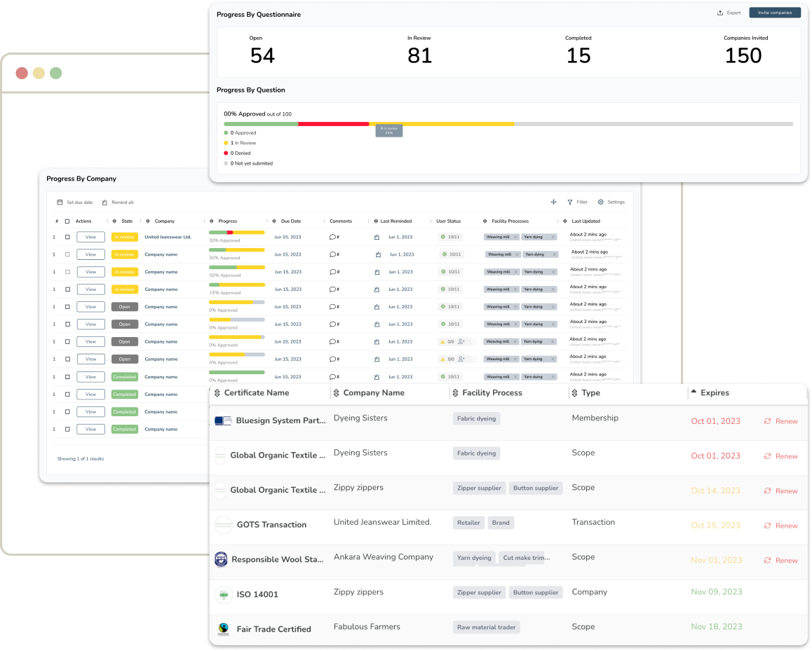812x651 pixels.
Task: Click the Nov 18, 2023 expiry date
Action: (716, 627)
